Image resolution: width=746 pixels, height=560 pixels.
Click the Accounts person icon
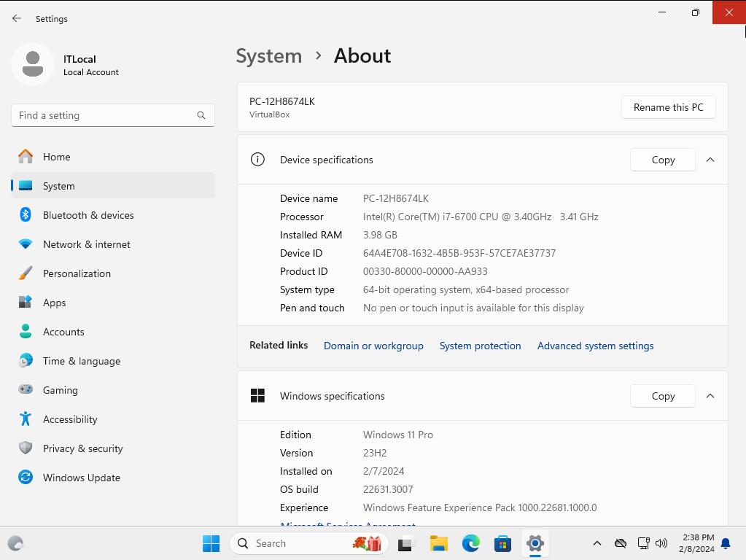(x=26, y=332)
